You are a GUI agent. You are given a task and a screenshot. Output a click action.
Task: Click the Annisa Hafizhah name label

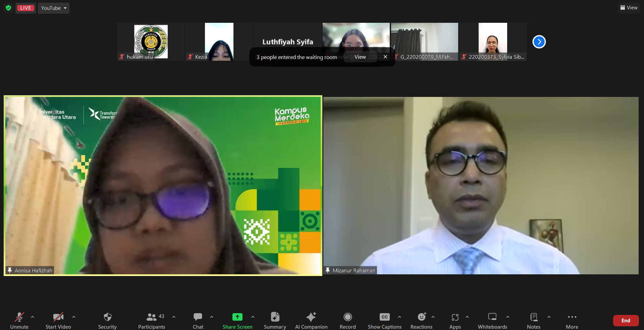[34, 270]
